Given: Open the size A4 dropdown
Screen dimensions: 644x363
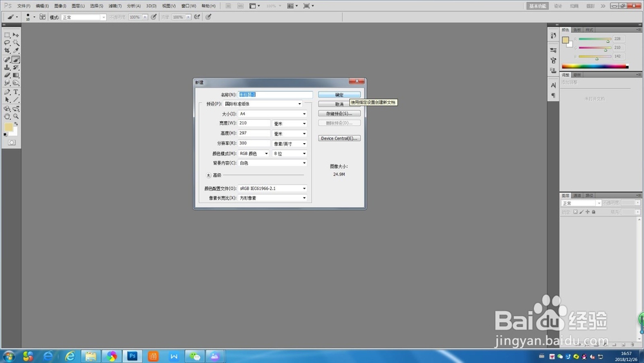Looking at the screenshot, I should pos(272,114).
